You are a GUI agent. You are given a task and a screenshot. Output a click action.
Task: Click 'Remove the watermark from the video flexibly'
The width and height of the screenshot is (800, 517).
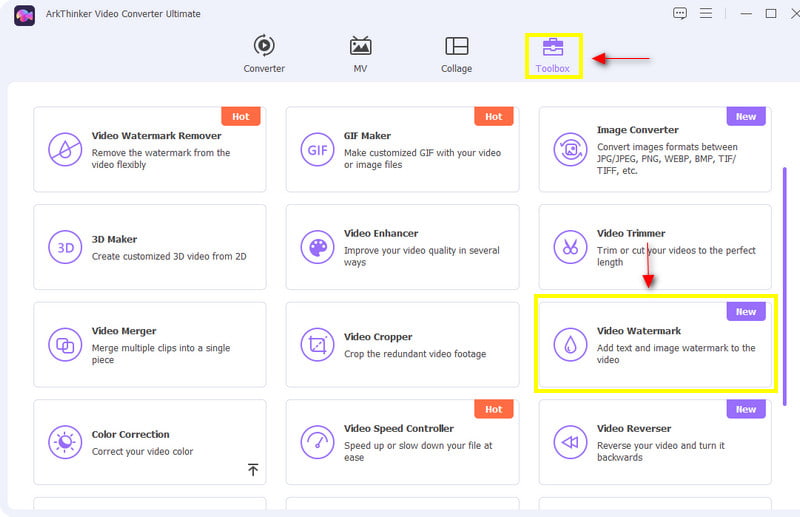click(x=161, y=159)
